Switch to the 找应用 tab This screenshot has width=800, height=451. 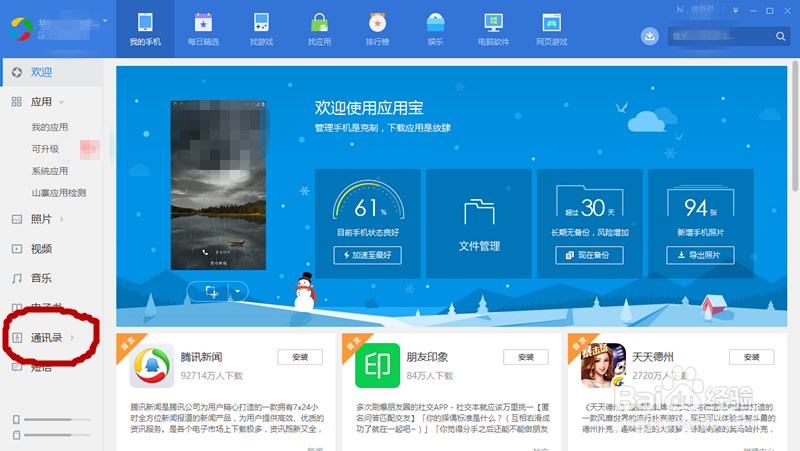319,29
